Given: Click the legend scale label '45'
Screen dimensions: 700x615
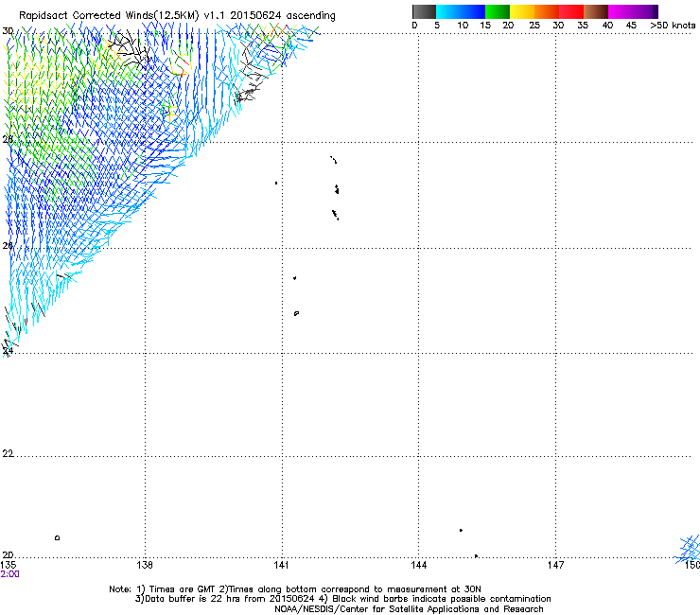Looking at the screenshot, I should tap(631, 26).
